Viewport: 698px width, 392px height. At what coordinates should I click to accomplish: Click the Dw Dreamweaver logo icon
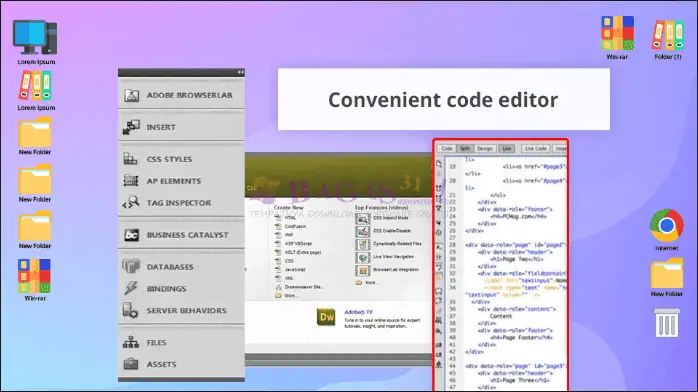pyautogui.click(x=326, y=317)
